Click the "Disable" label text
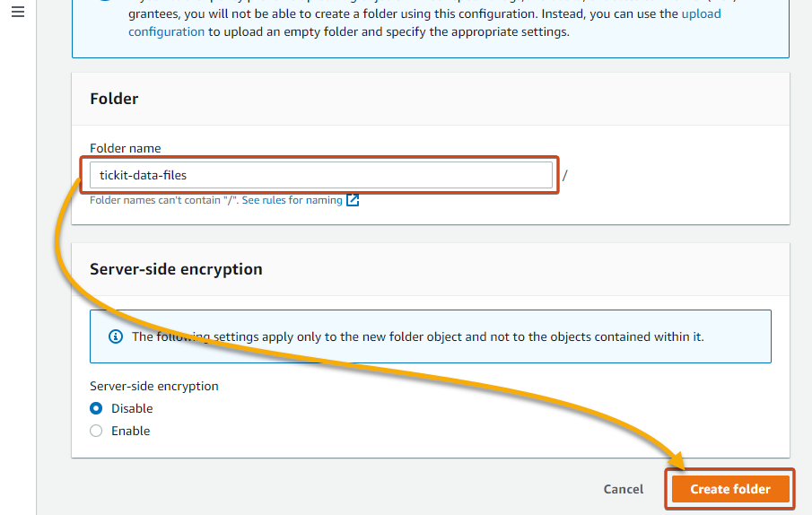Image resolution: width=812 pixels, height=515 pixels. (x=132, y=408)
